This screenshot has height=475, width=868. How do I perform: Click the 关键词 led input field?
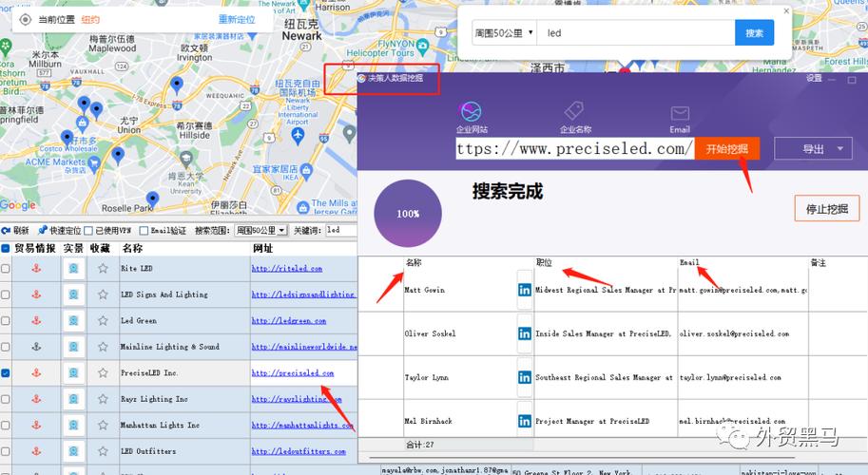point(341,230)
